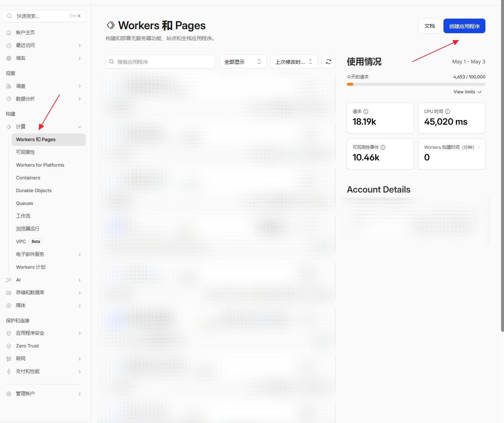Focus the 搜索应用程序 search field

click(160, 62)
